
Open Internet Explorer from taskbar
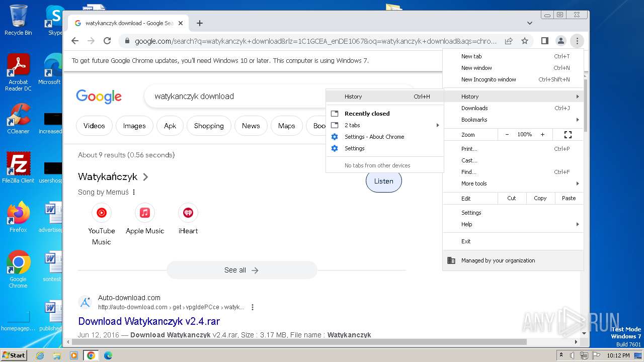(40, 355)
